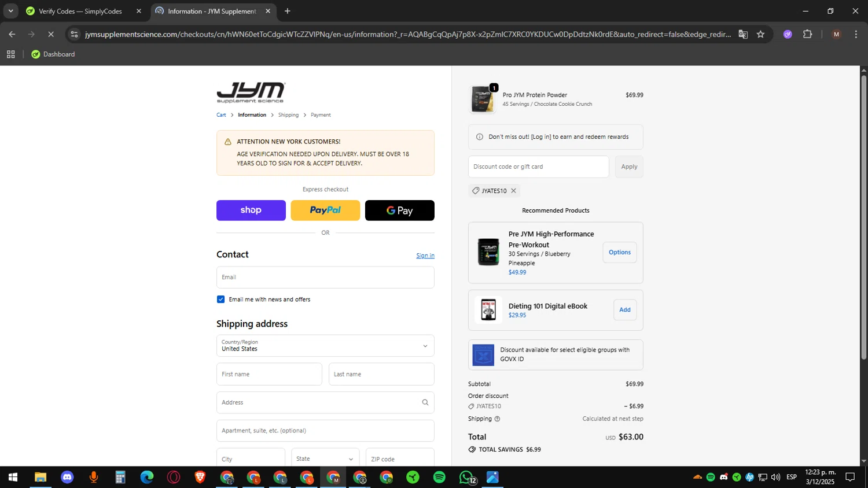Open Microsoft Edge from the taskbar
Screen dimensions: 868x488
click(x=147, y=478)
